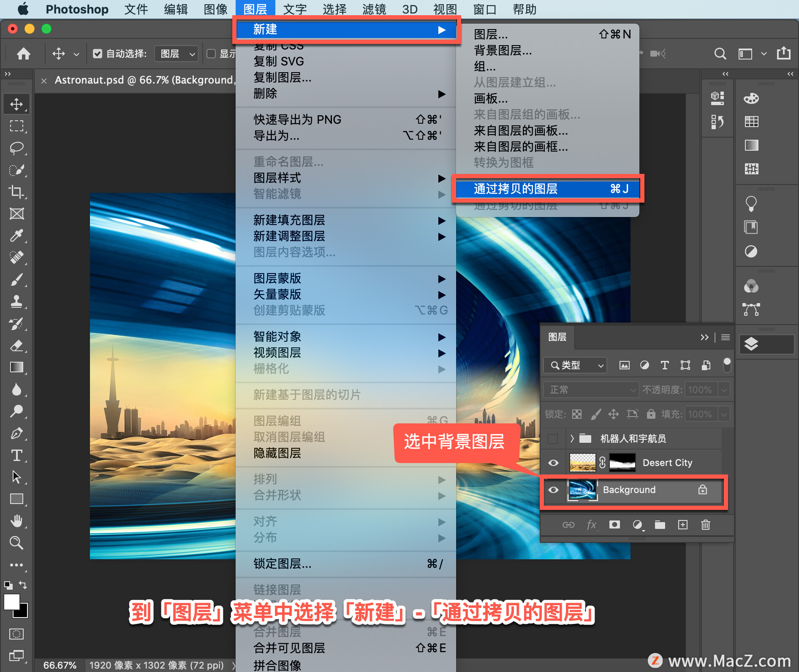Select the Dodge tool

(x=16, y=411)
